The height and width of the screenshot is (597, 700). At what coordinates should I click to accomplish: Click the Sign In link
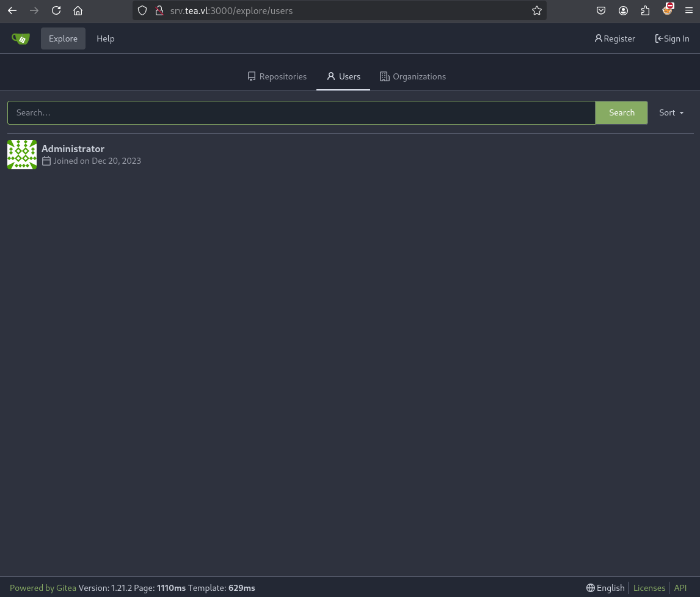672,38
